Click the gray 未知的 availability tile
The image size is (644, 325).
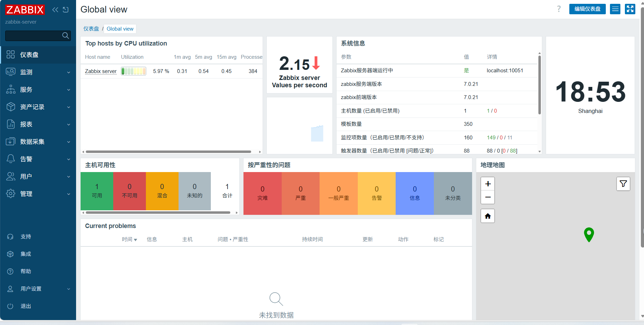click(x=195, y=191)
